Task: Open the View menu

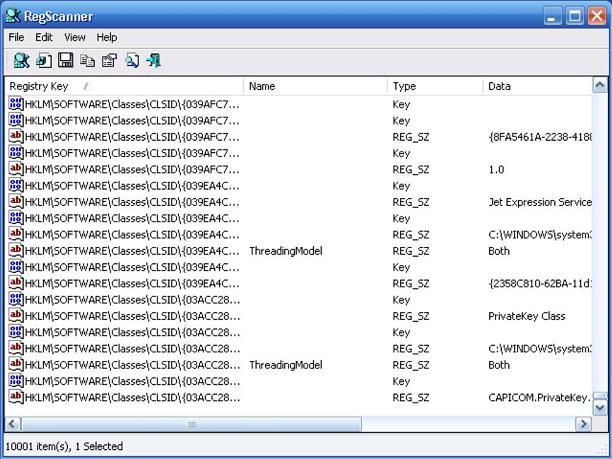Action: click(x=75, y=37)
